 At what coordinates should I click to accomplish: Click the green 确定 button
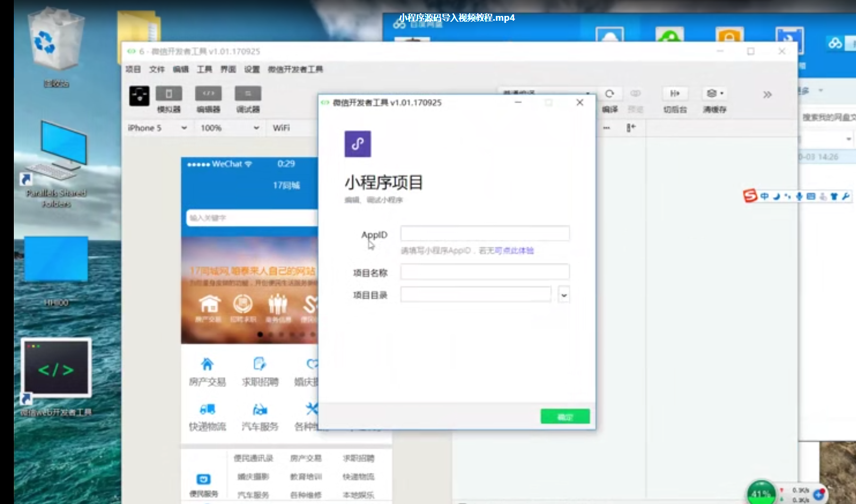tap(565, 416)
